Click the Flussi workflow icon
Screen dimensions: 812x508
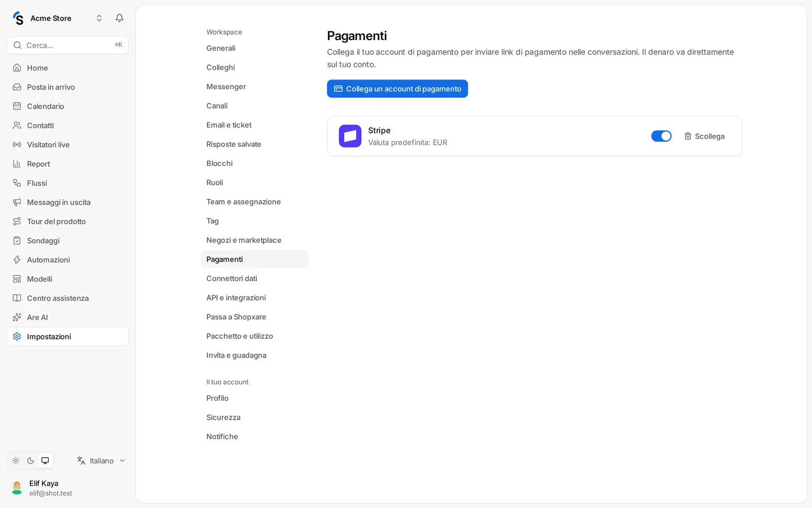pos(17,183)
